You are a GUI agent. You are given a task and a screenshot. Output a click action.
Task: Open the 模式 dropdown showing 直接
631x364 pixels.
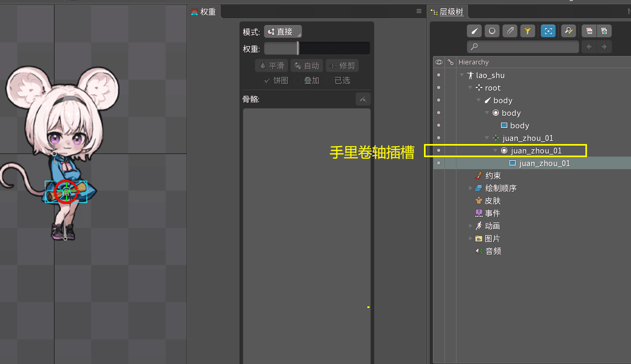[283, 32]
